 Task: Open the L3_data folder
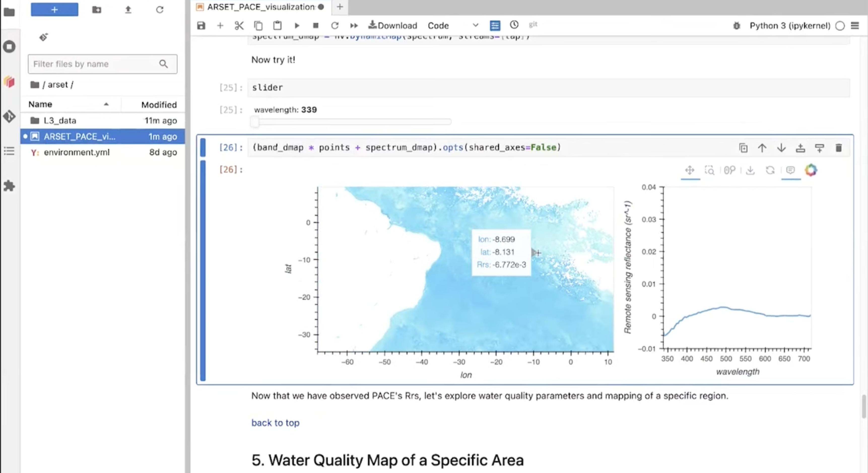(x=103, y=121)
